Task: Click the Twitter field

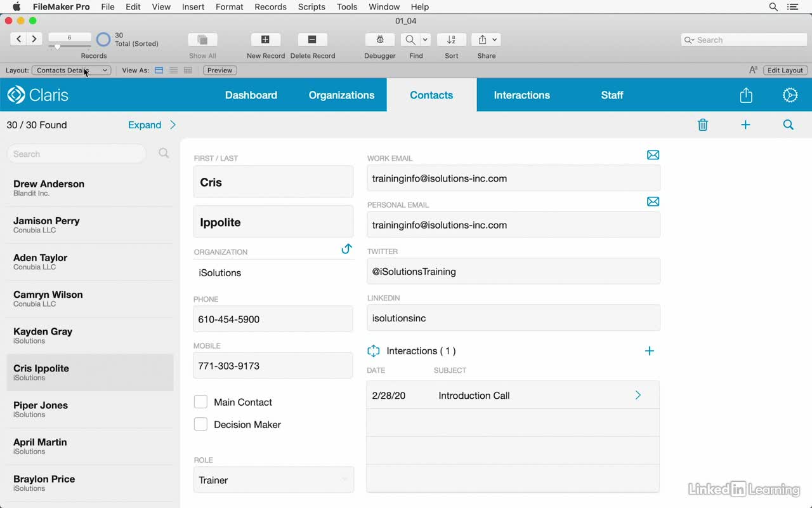Action: point(514,271)
